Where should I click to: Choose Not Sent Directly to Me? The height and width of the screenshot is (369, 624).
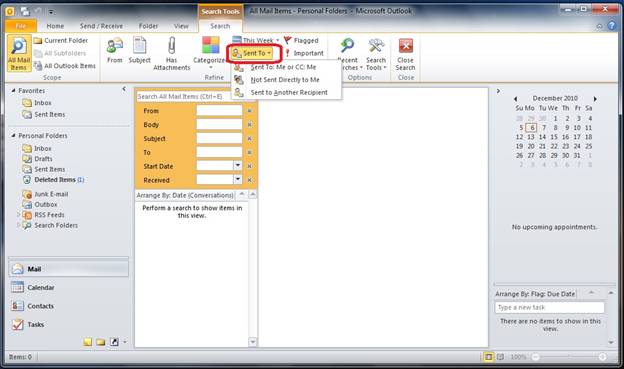[285, 80]
